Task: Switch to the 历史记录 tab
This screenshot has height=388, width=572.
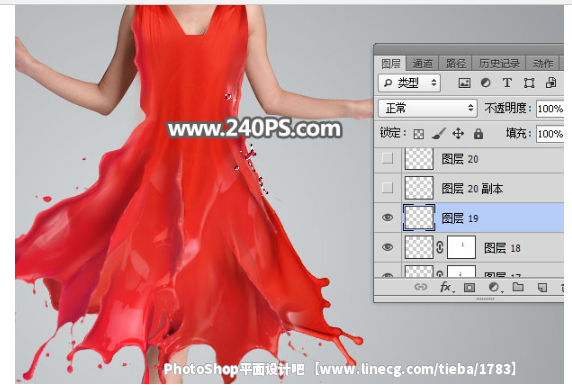Action: [x=499, y=64]
